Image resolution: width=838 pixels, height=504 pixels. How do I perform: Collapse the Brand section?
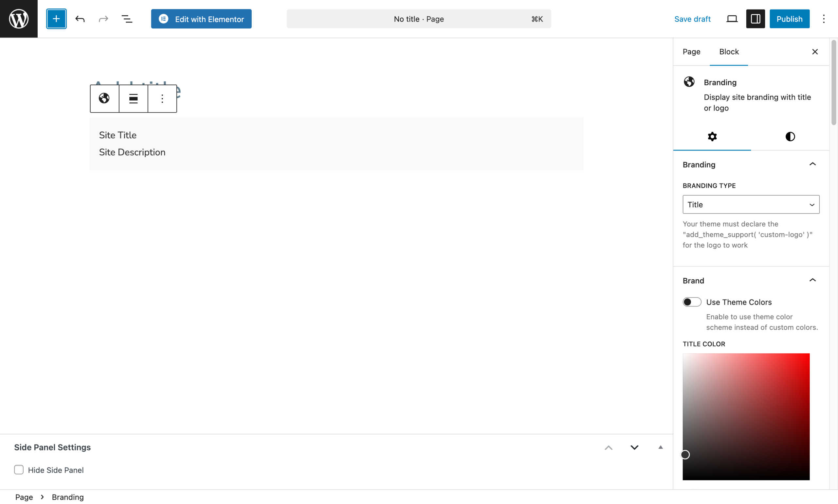coord(812,280)
